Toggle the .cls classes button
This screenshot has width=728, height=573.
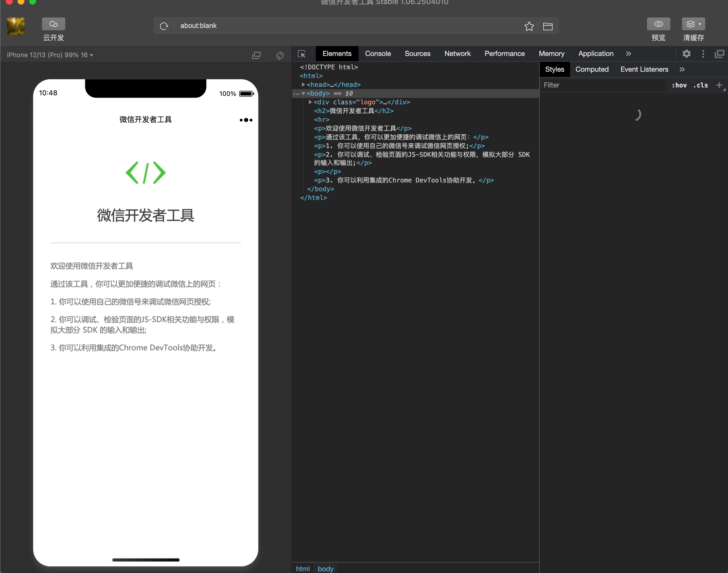coord(701,85)
